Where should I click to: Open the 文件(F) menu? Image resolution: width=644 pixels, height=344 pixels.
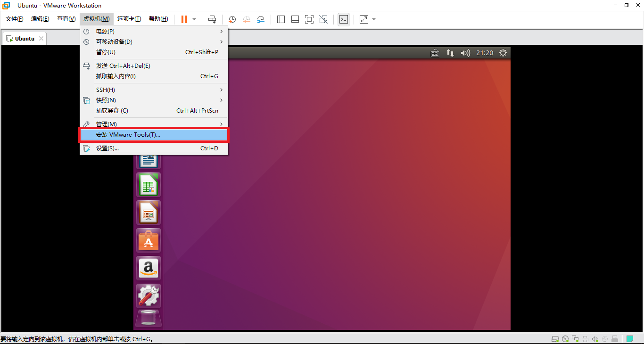point(15,19)
